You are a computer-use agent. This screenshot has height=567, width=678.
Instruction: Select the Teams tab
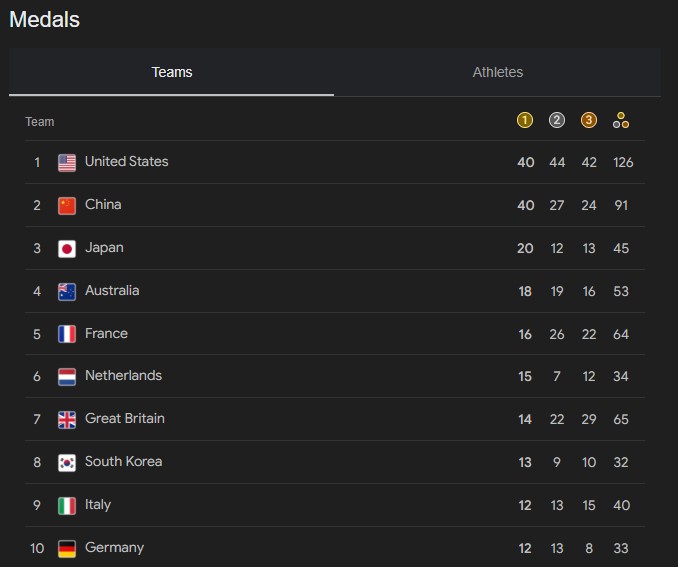[172, 72]
